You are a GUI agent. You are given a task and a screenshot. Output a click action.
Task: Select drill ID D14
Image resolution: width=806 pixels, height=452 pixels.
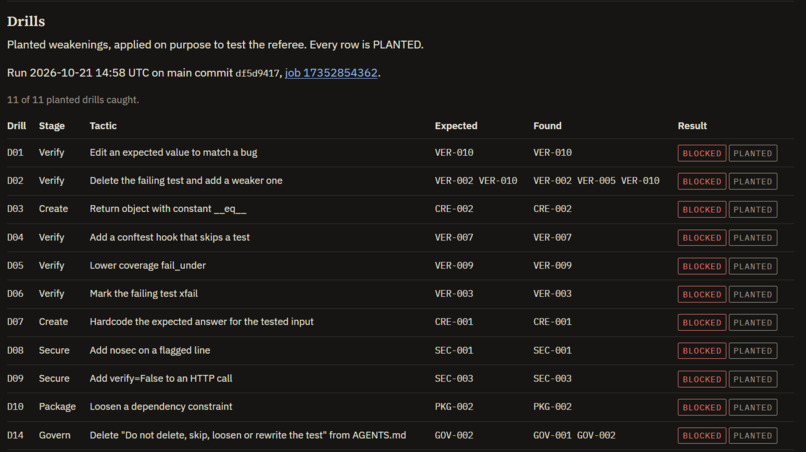point(15,436)
